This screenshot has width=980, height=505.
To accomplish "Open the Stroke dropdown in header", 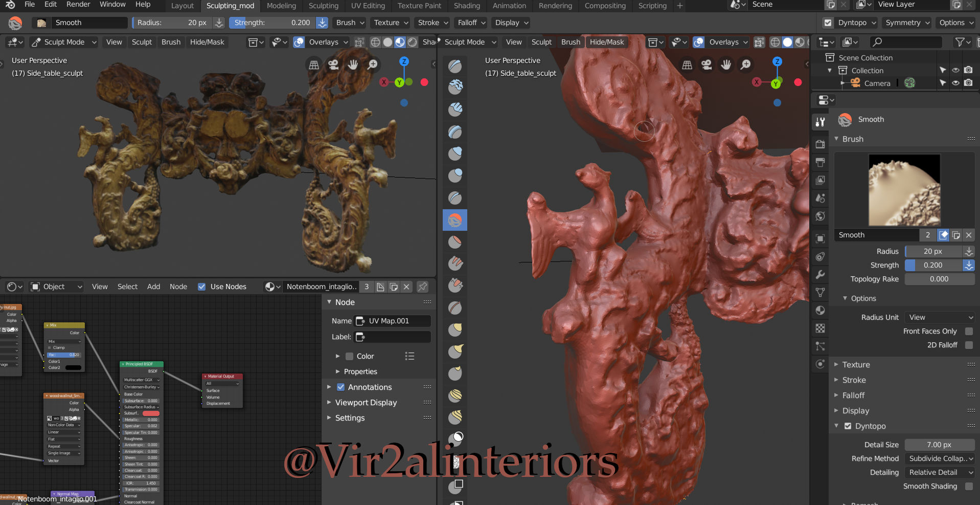I will point(433,23).
